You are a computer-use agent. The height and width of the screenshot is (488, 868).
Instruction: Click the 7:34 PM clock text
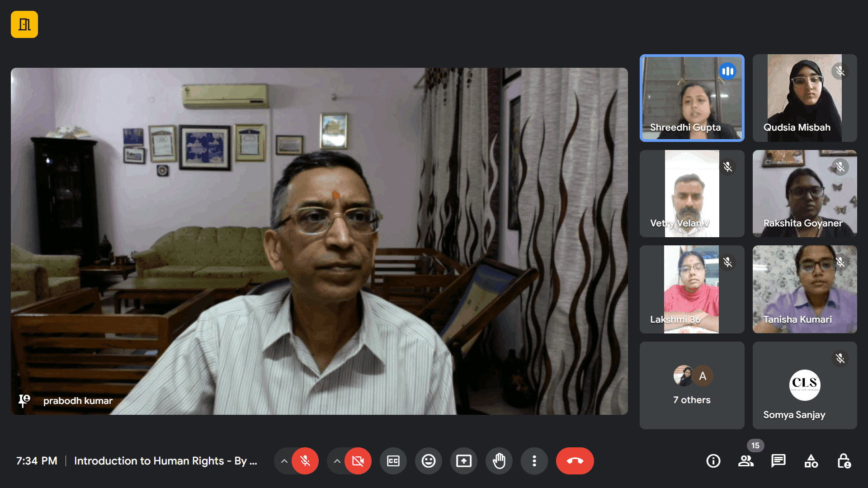37,461
